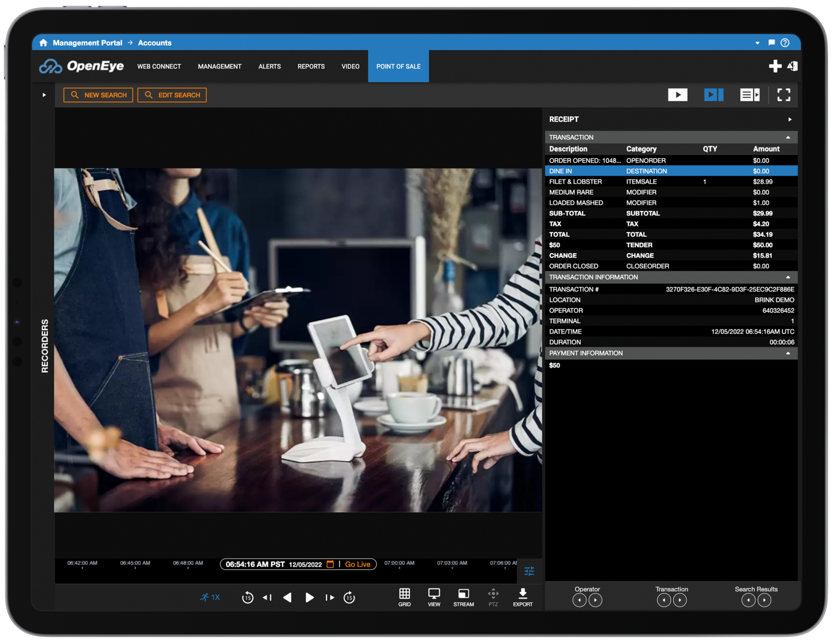Viewport: 833px width, 644px height.
Task: Collapse the PAYMENT INFORMATION section
Action: coord(788,353)
